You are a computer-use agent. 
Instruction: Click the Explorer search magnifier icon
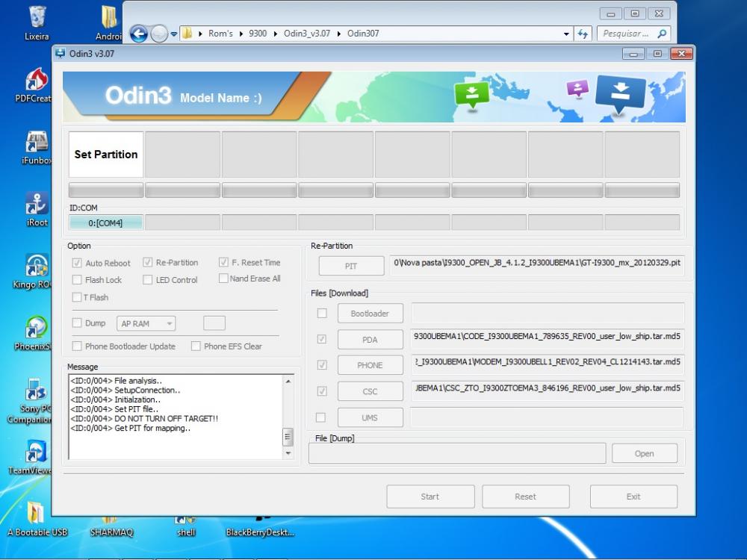[x=662, y=34]
